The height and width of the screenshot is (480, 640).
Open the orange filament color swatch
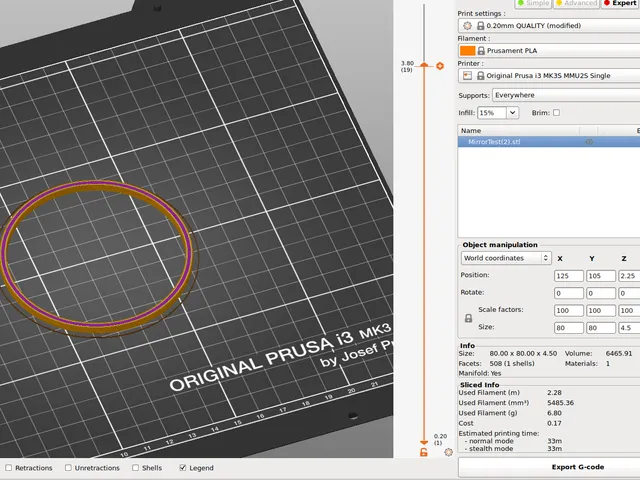(467, 51)
